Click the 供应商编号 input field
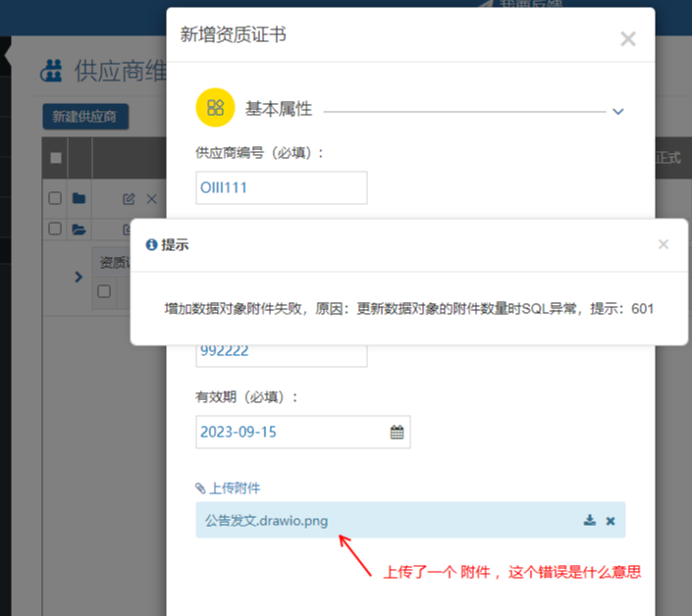Image resolution: width=692 pixels, height=616 pixels. (x=281, y=187)
